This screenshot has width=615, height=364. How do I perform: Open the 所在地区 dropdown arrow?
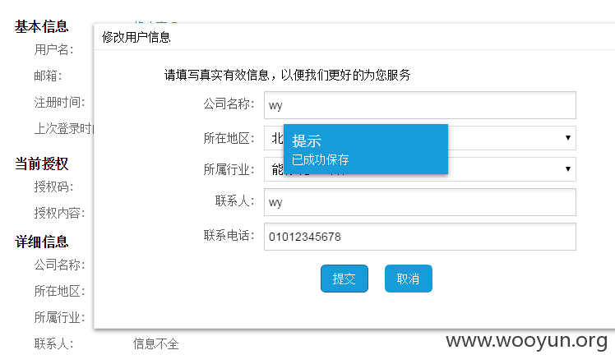coord(567,137)
